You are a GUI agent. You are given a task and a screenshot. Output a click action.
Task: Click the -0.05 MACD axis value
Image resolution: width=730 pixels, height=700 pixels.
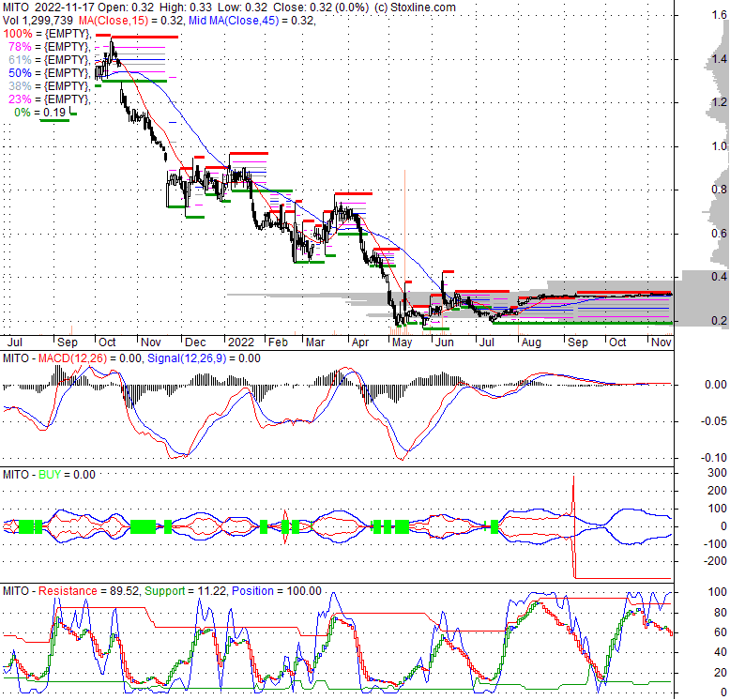pos(714,421)
